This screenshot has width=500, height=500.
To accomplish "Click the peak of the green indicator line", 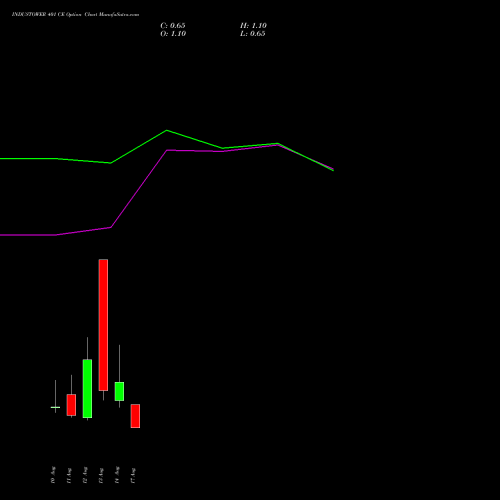I will tap(167, 130).
